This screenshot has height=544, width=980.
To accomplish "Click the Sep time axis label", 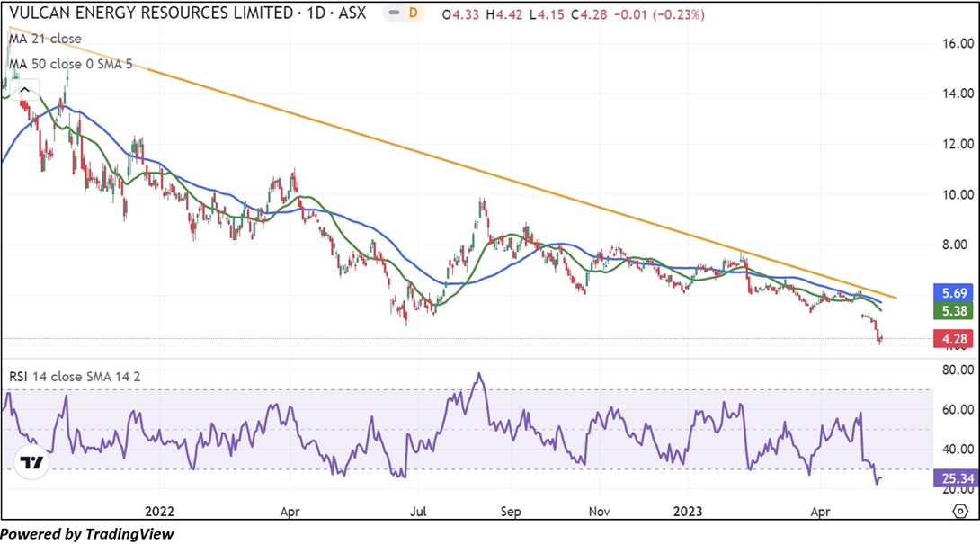I will (x=511, y=512).
